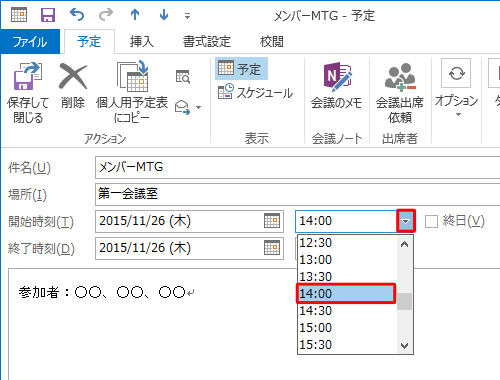The width and height of the screenshot is (500, 380).
Task: Switch to スケジュール view
Action: pos(255,92)
